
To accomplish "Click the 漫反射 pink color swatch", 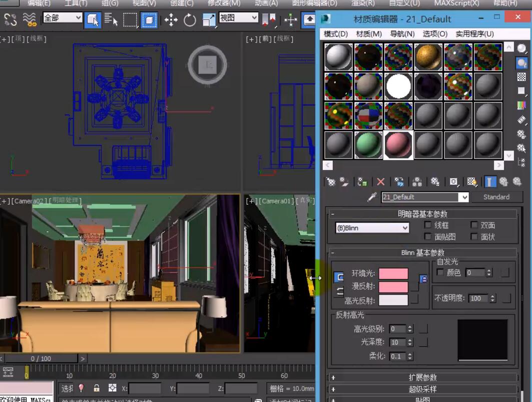I will tap(393, 287).
